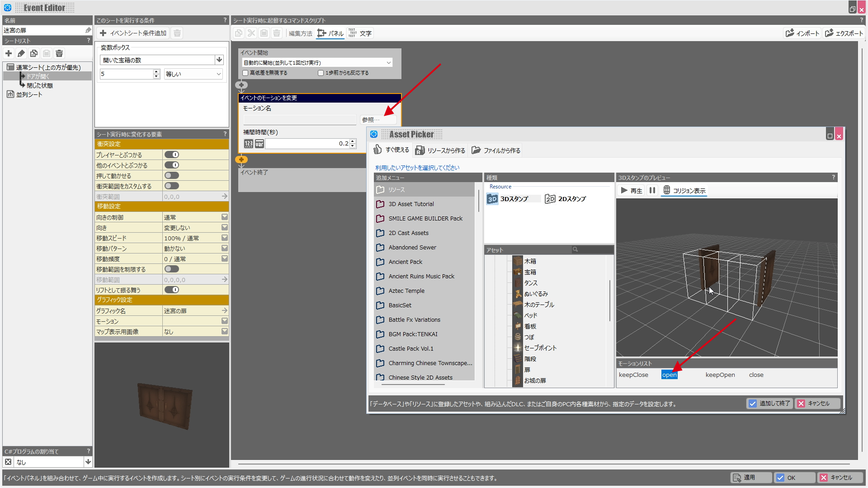Select the セーブポイント asset

click(540, 348)
